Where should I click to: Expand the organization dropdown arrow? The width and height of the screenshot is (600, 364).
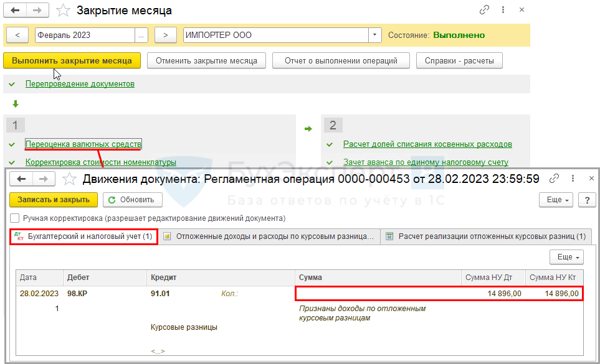374,35
